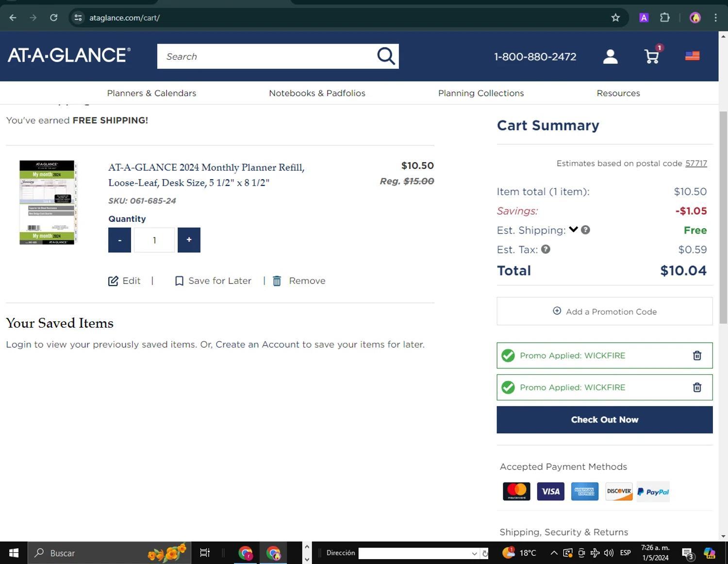
Task: Click the Edit pencil icon
Action: click(113, 281)
